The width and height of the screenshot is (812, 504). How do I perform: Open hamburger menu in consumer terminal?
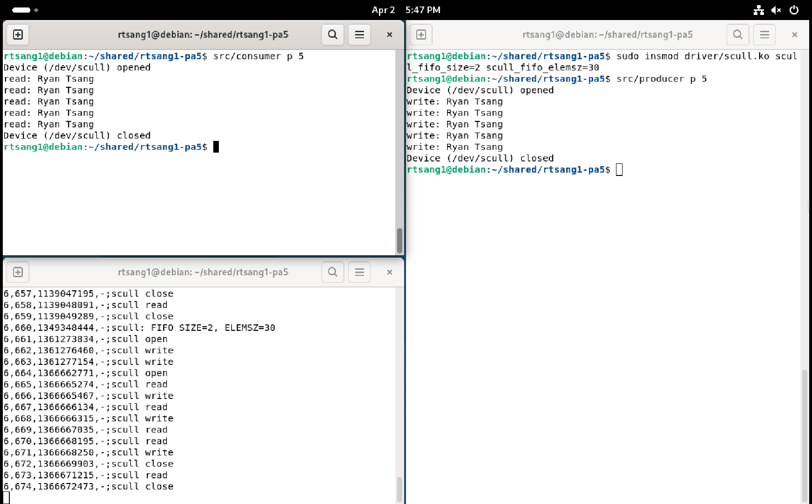(359, 35)
